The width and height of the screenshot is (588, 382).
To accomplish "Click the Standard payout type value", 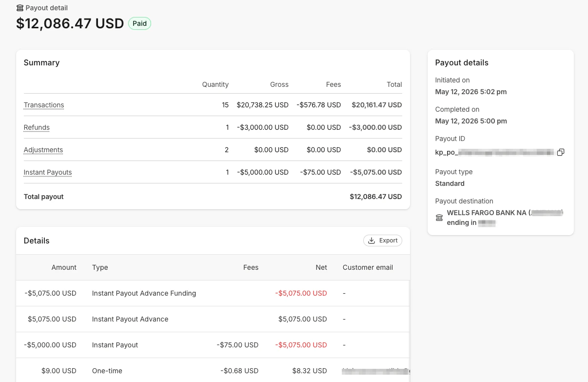I will 450,183.
